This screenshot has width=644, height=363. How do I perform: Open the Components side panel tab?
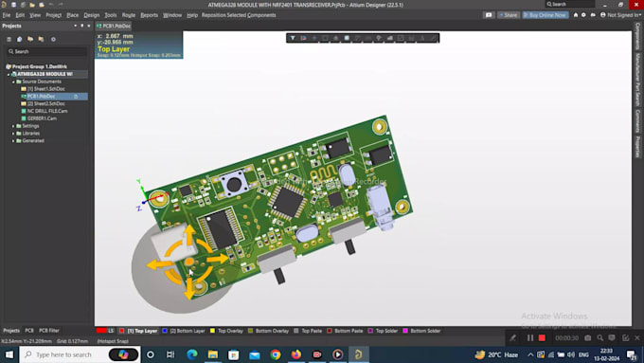tap(637, 37)
